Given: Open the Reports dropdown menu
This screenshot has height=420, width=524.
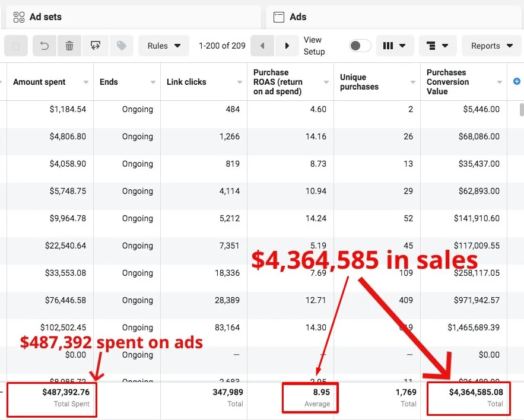Looking at the screenshot, I should tap(492, 46).
